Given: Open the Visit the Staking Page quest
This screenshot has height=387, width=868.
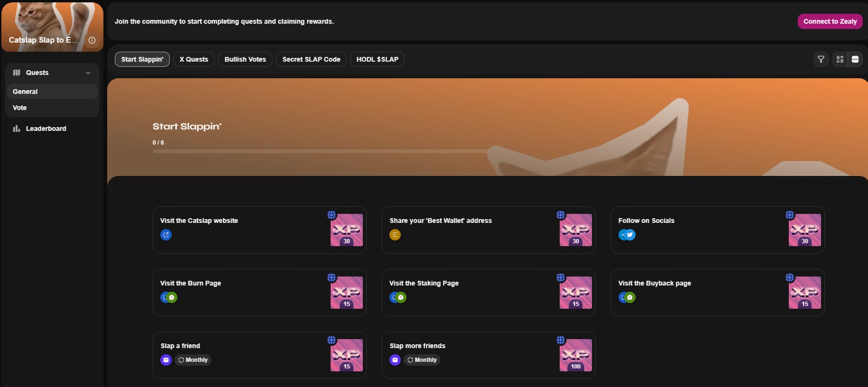Looking at the screenshot, I should point(489,293).
